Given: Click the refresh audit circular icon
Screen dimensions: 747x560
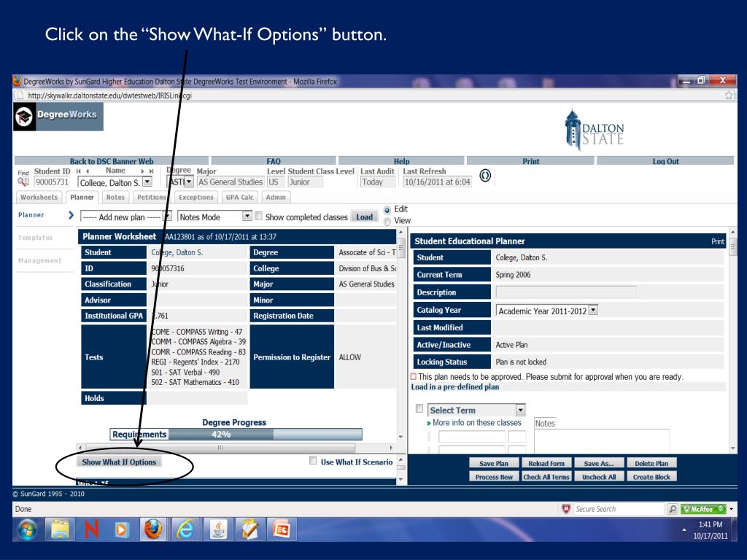Looking at the screenshot, I should 485,176.
